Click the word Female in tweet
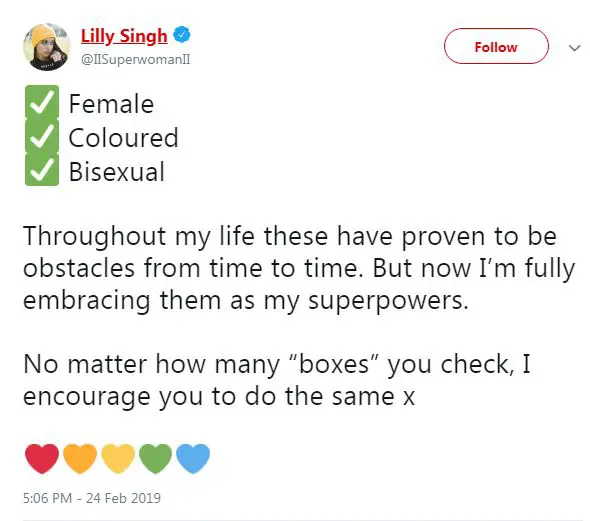The height and width of the screenshot is (521, 590). pyautogui.click(x=111, y=104)
